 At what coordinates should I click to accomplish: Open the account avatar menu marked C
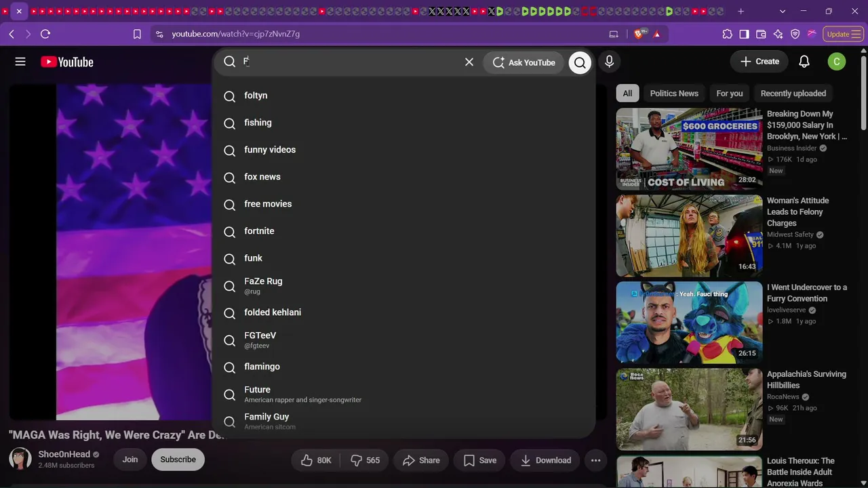point(837,62)
